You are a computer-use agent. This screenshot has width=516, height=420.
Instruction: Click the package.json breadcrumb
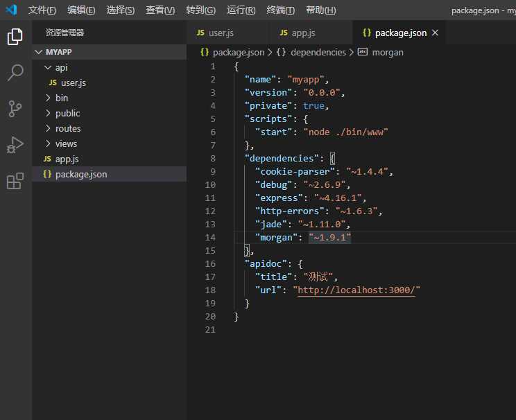coord(239,52)
